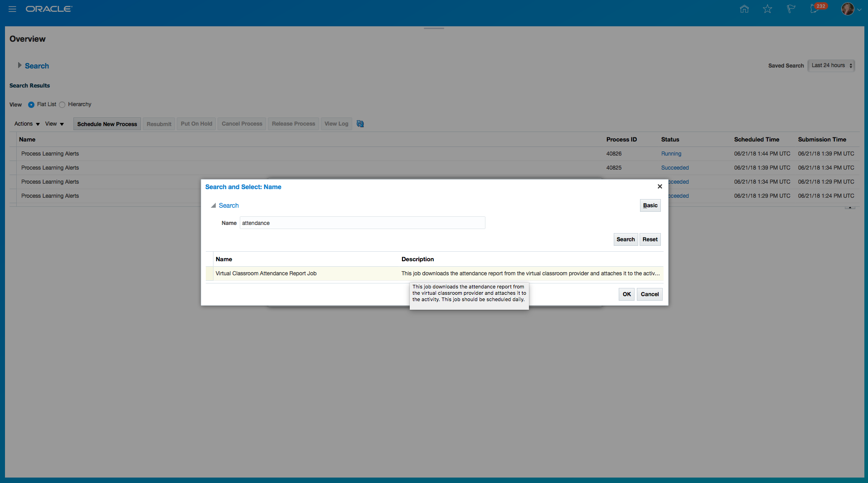The image size is (868, 483).
Task: Click the job description cell text
Action: (x=530, y=273)
